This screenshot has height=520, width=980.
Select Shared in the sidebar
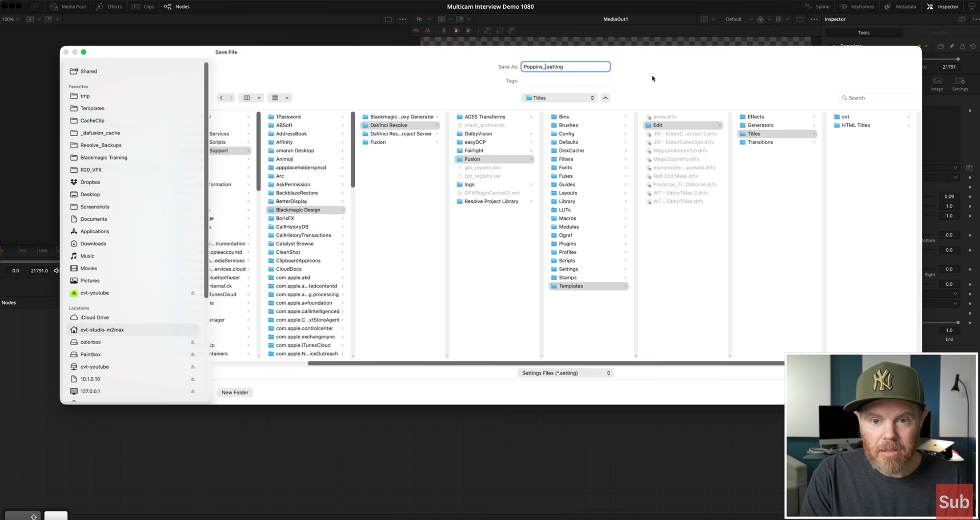click(88, 71)
